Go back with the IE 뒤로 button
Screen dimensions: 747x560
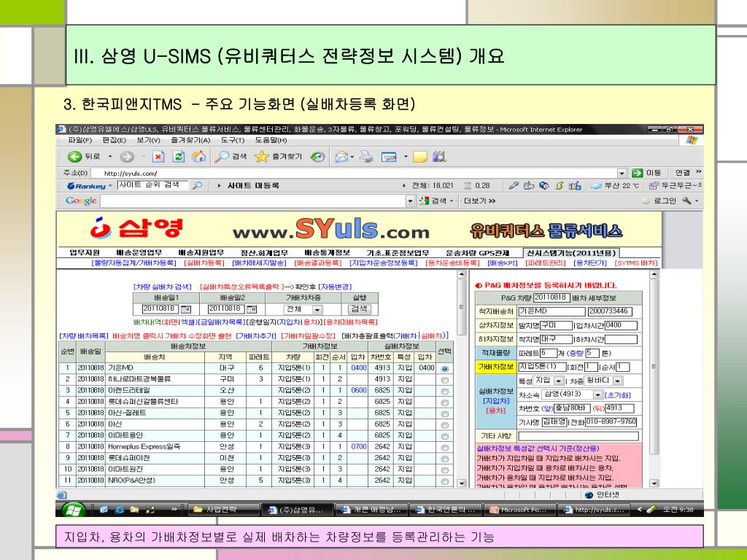(84, 157)
